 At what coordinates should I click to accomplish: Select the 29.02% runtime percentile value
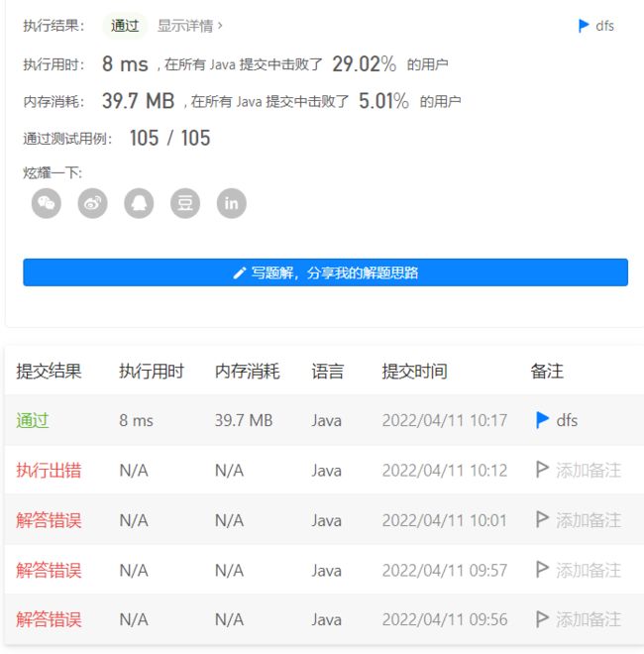point(365,64)
